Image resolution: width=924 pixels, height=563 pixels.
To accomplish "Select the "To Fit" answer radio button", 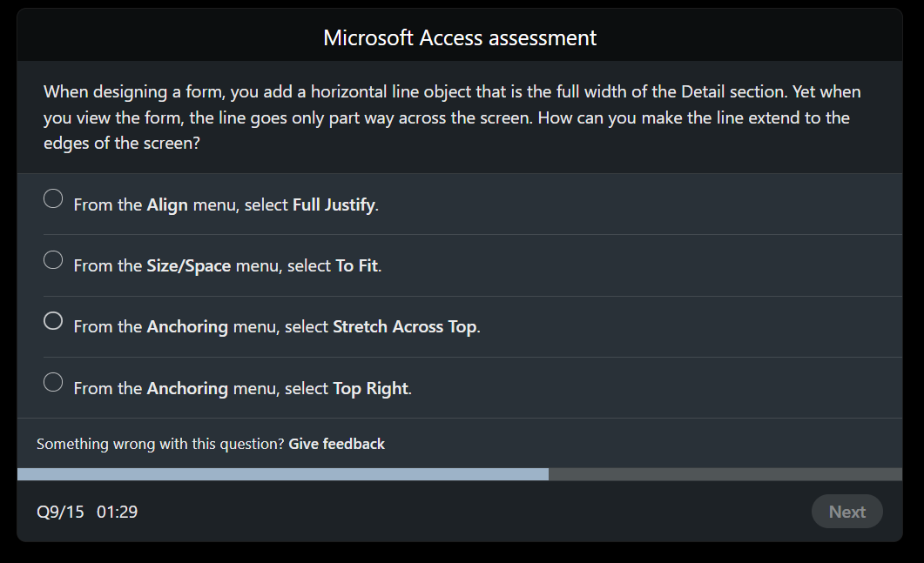I will [52, 259].
